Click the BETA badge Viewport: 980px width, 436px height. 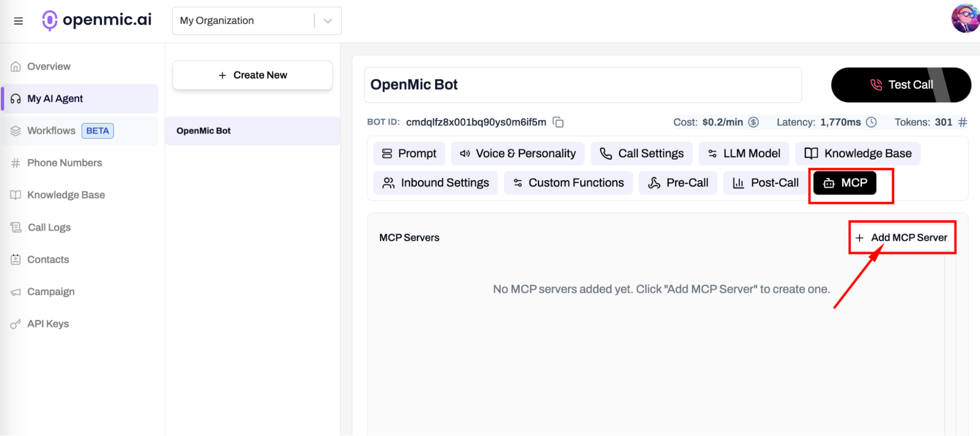98,131
